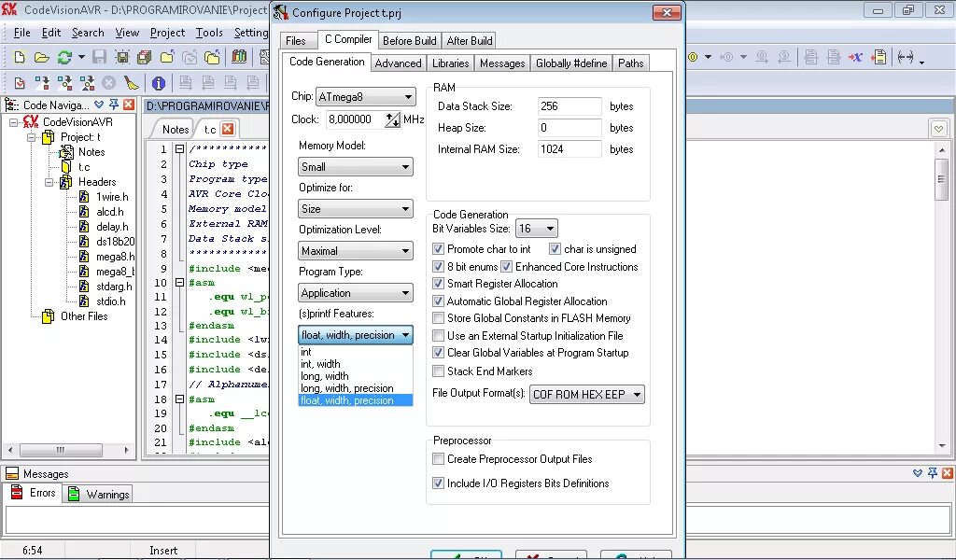Screen dimensions: 956x560
Task: Click the Check Syntax icon
Action: click(20, 83)
